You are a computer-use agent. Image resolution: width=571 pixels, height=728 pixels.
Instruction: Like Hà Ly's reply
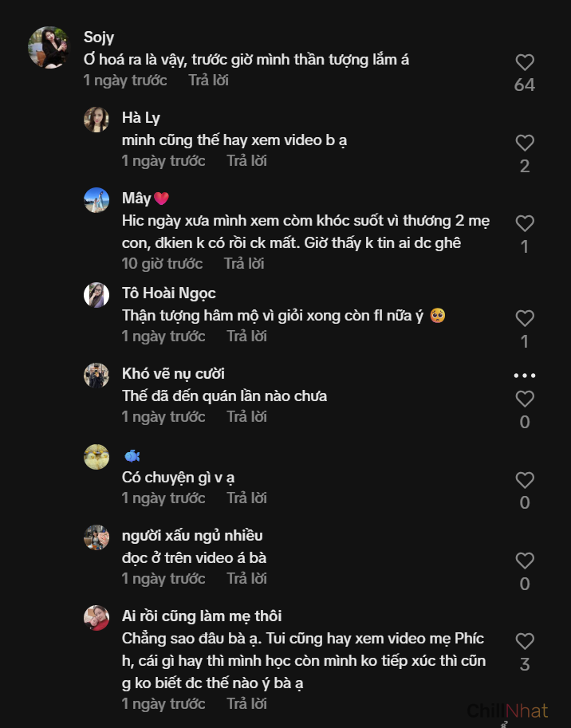pyautogui.click(x=524, y=144)
